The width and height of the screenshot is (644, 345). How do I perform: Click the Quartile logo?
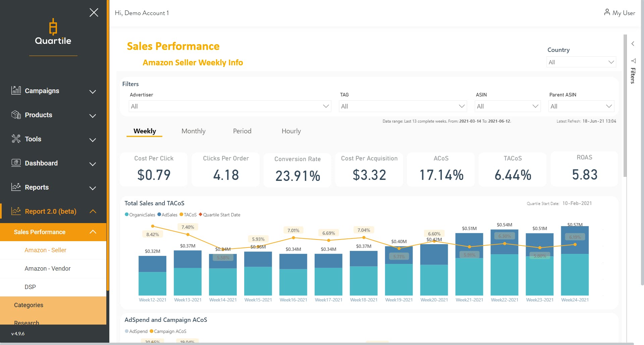[53, 32]
